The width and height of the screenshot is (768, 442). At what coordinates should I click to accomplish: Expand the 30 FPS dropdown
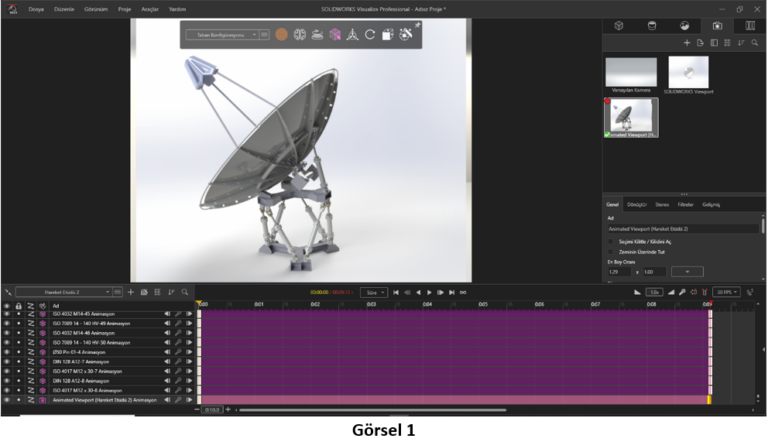[x=726, y=292]
